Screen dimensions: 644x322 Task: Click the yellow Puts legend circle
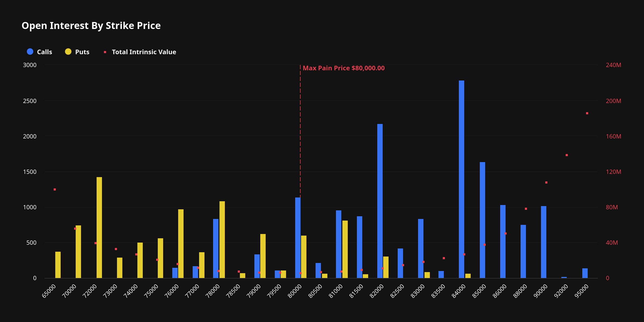point(68,52)
